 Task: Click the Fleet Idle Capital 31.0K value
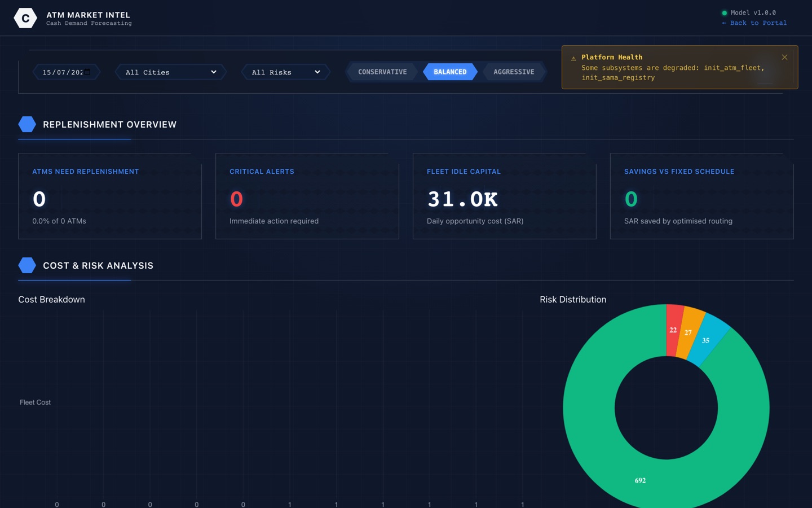point(463,199)
